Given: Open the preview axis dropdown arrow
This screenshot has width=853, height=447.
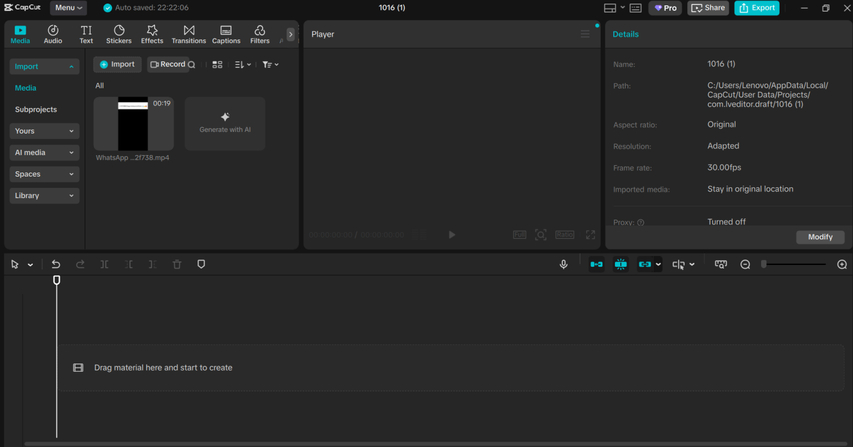Looking at the screenshot, I should pos(692,265).
